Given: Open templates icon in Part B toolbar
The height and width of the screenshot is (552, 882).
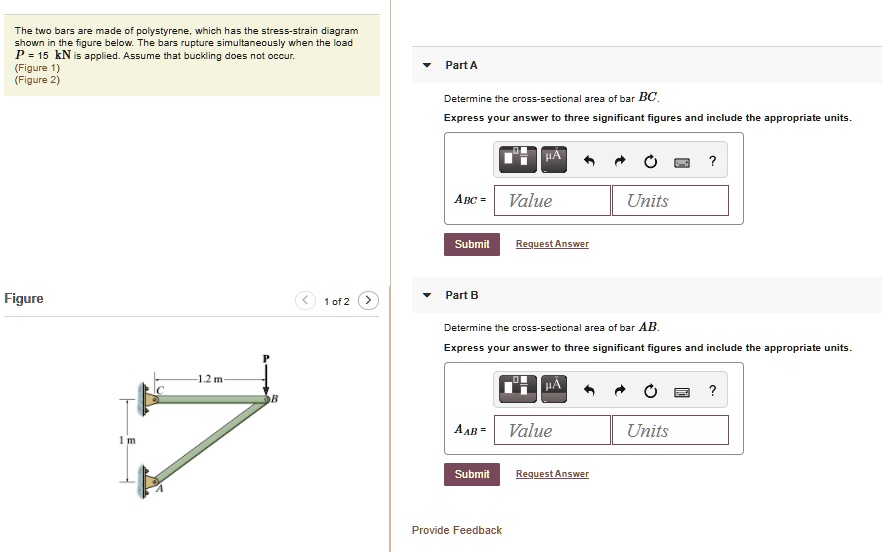Looking at the screenshot, I should [x=518, y=389].
